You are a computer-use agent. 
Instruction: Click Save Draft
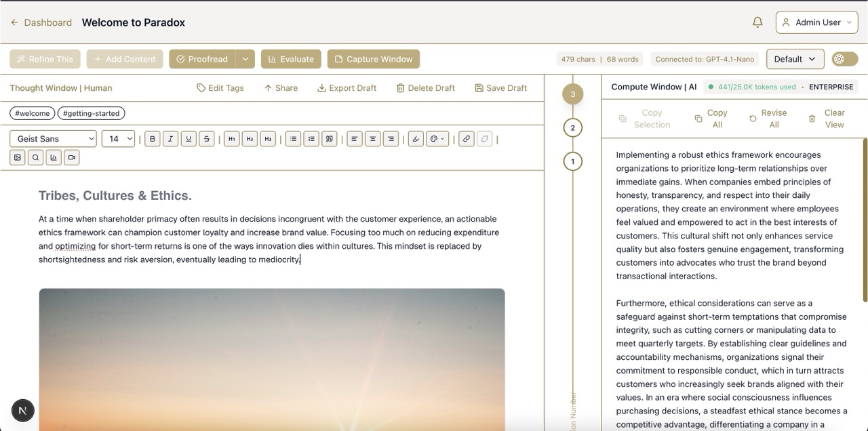pos(501,88)
